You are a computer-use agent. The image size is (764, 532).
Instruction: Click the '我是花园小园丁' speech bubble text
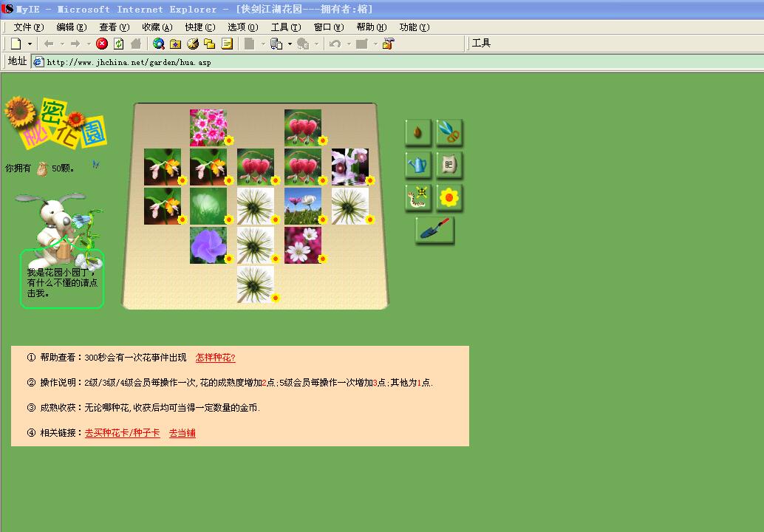tap(61, 282)
